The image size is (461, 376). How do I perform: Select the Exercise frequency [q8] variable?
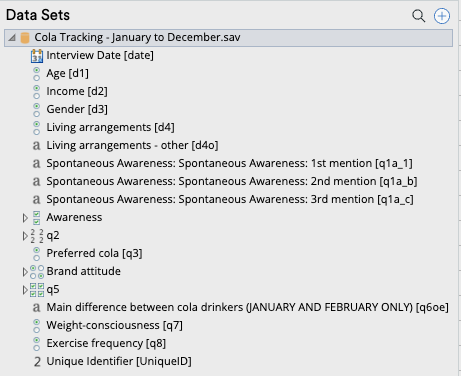pos(106,343)
